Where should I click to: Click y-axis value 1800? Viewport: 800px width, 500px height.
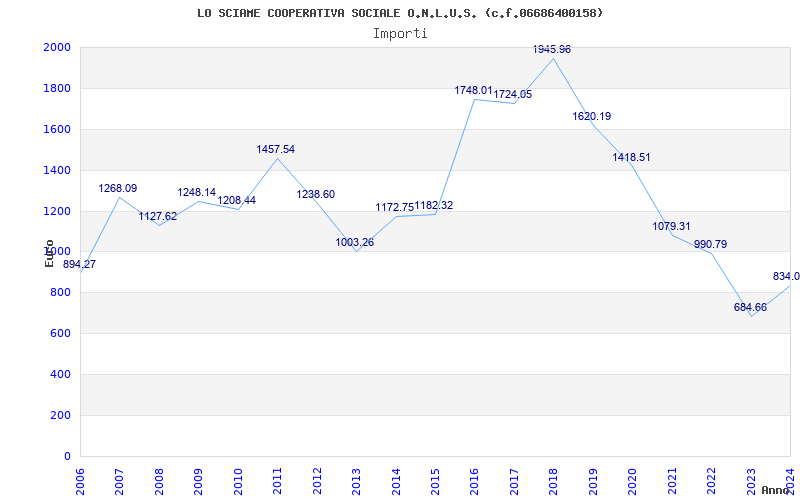57,88
